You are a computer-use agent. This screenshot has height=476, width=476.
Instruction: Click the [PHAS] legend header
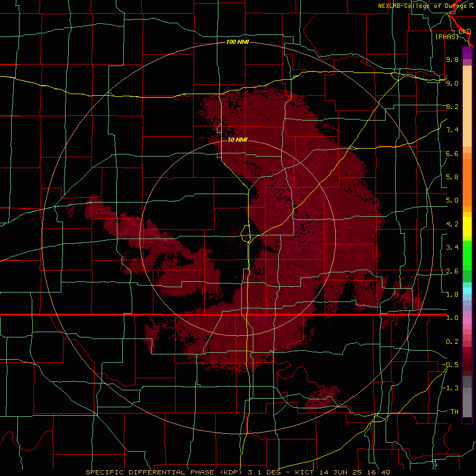(x=447, y=36)
